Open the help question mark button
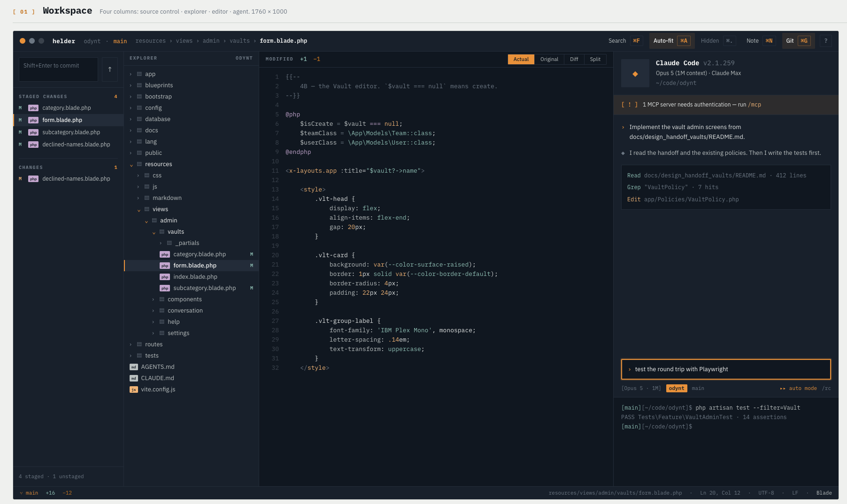Image resolution: width=847 pixels, height=504 pixels. [826, 41]
